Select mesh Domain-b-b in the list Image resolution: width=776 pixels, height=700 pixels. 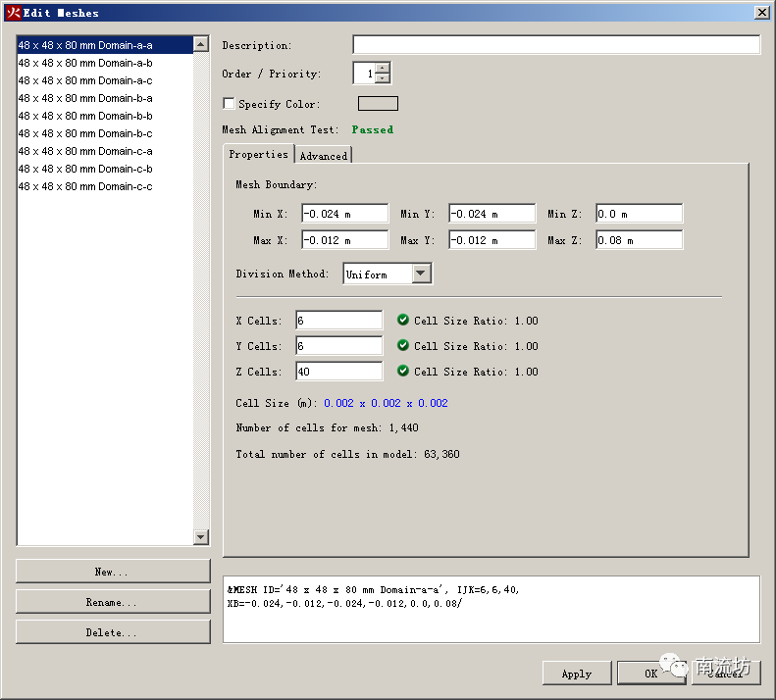85,116
